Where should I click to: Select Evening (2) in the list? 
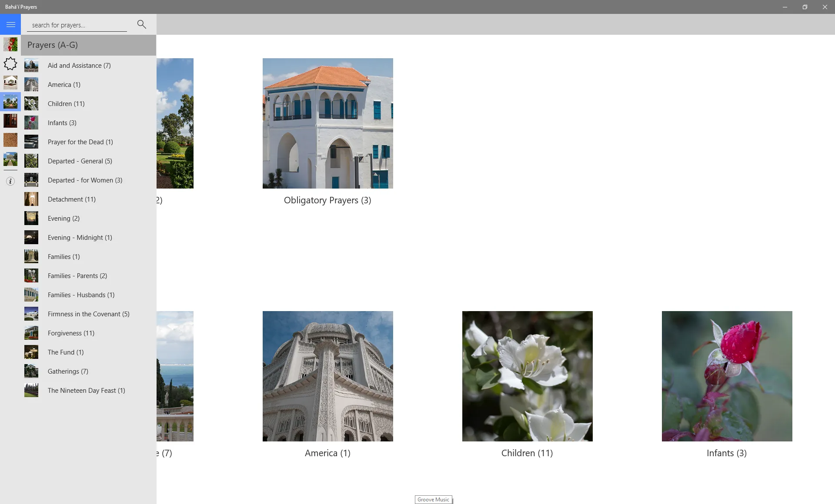[89, 218]
